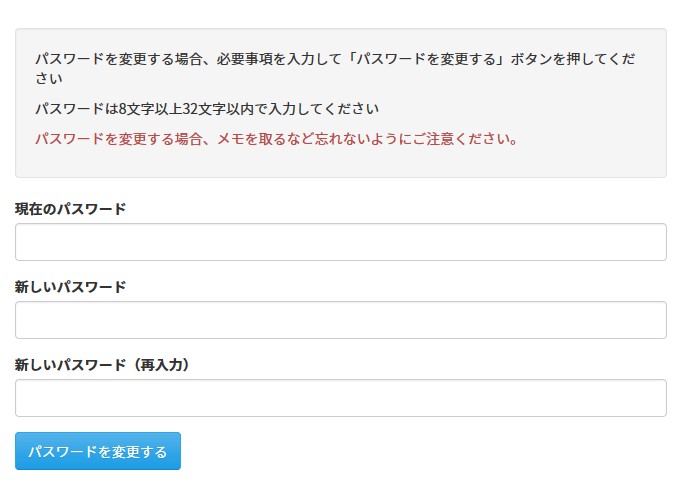Focus the 新しいパスワード input field

[340, 320]
